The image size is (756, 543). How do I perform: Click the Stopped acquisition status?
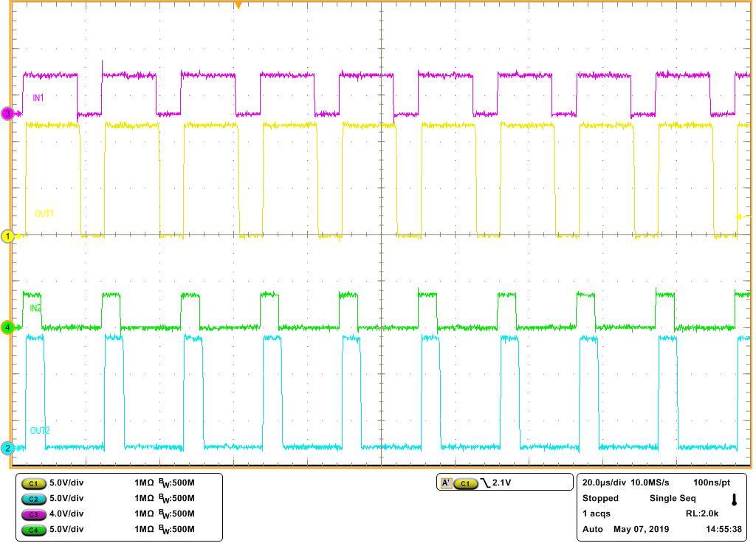[x=599, y=498]
